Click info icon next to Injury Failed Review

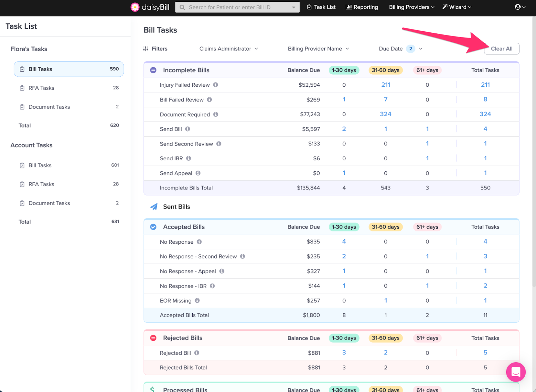[x=215, y=85]
